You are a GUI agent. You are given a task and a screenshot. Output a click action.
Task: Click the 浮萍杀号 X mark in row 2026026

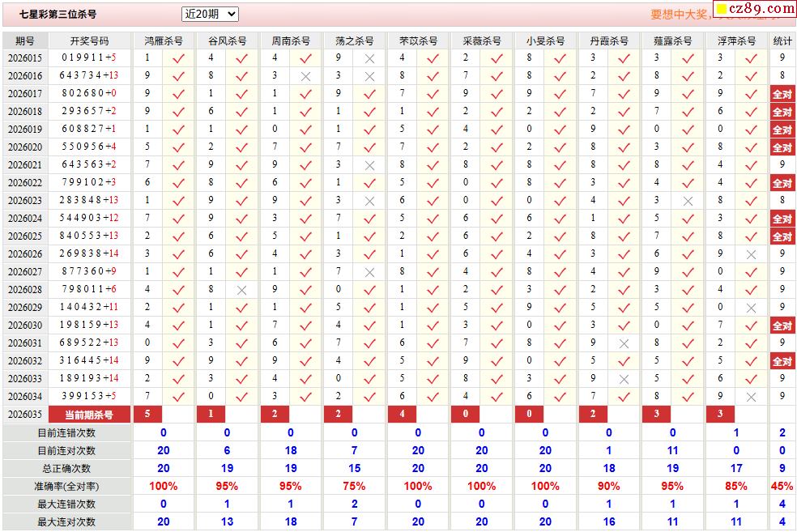click(x=752, y=254)
